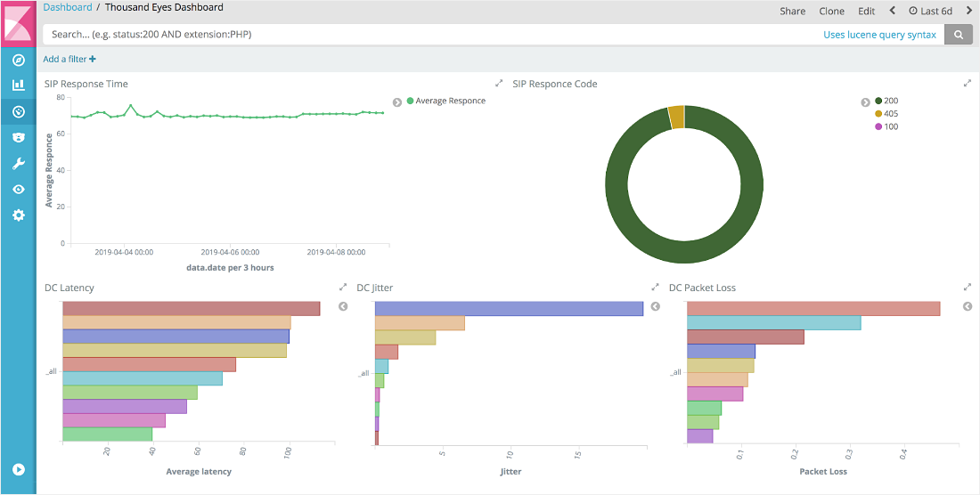Image resolution: width=980 pixels, height=495 pixels.
Task: Open the Last 6d time range picker
Action: 930,12
